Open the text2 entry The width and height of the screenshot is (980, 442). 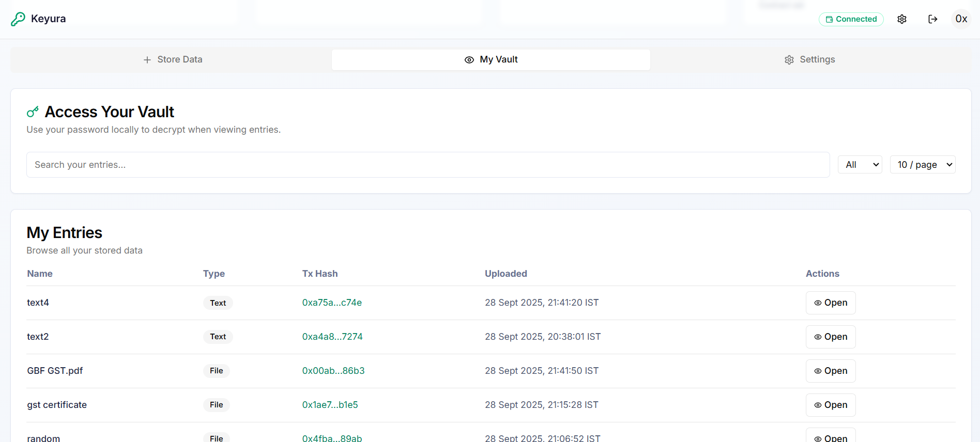(831, 337)
